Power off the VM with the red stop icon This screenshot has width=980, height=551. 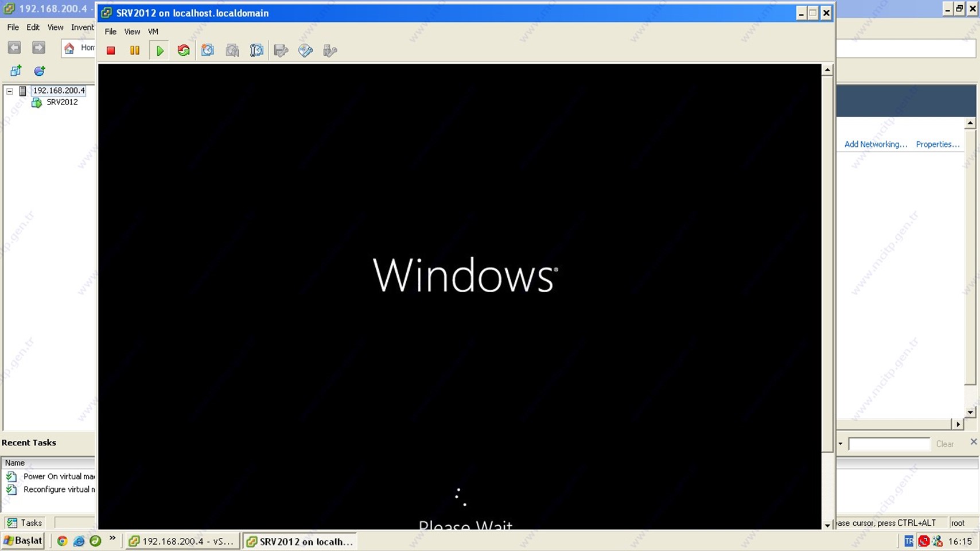(111, 51)
